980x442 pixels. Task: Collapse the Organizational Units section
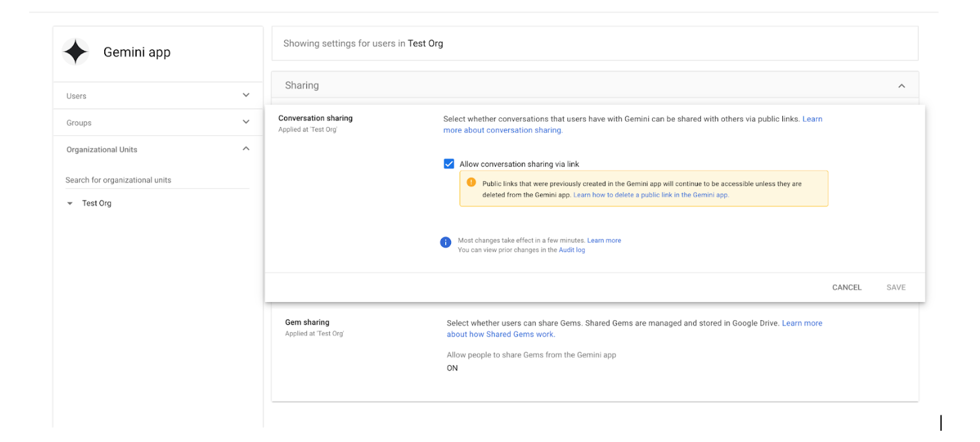246,148
